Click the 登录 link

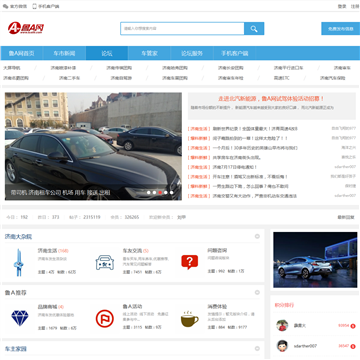click(342, 6)
